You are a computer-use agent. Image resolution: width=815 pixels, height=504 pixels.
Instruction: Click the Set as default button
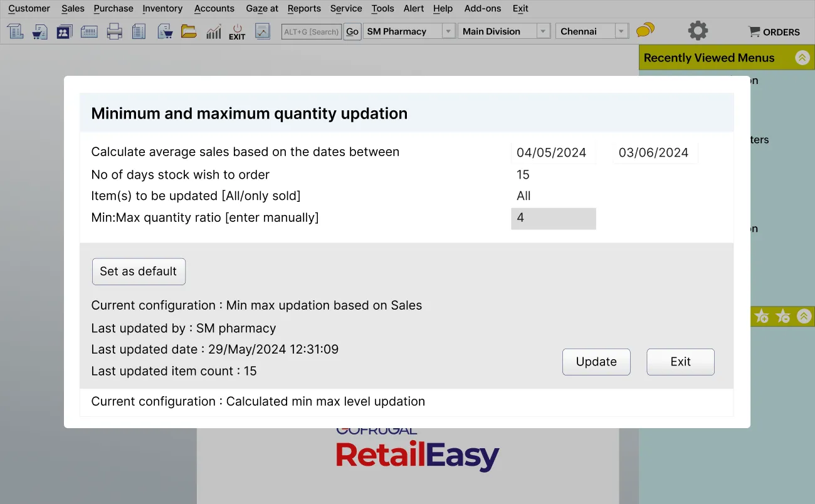coord(139,271)
